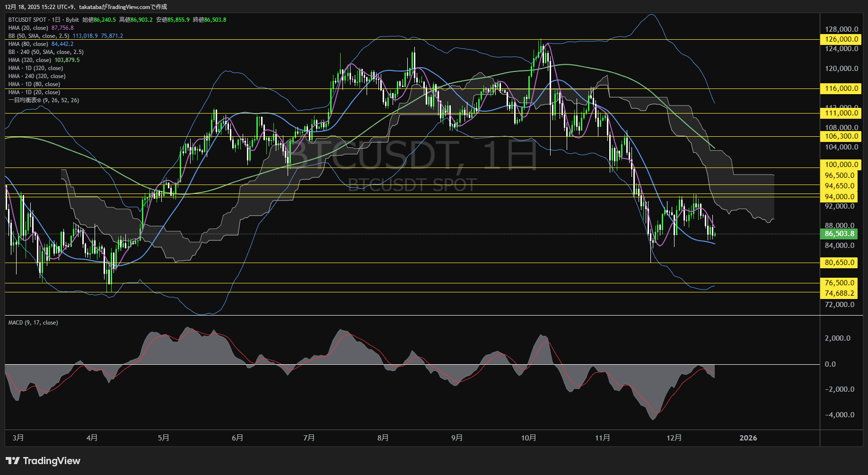Screen dimensions: 868x475
Task: Click the 80,650.0 price level label
Action: pyautogui.click(x=839, y=263)
